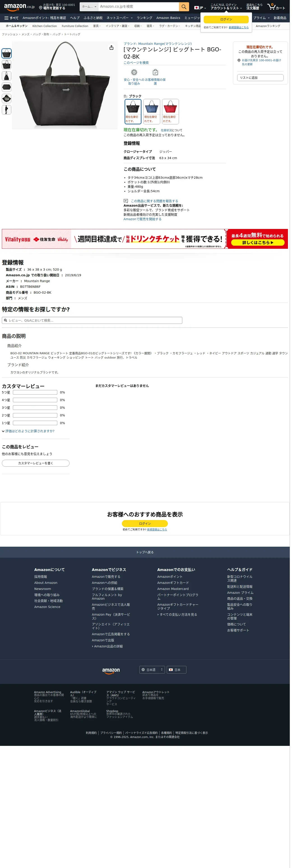Open the Furniture Collection tab
The width and height of the screenshot is (292, 868).
click(75, 26)
